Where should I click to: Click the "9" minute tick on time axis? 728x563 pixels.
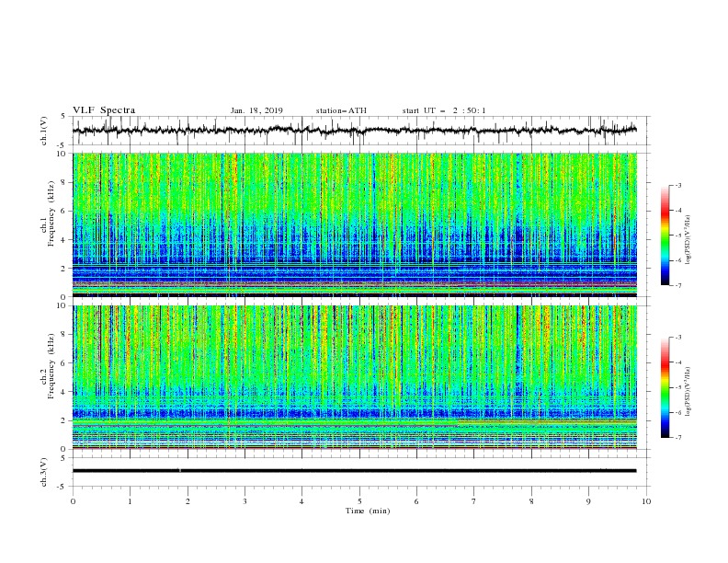click(588, 501)
